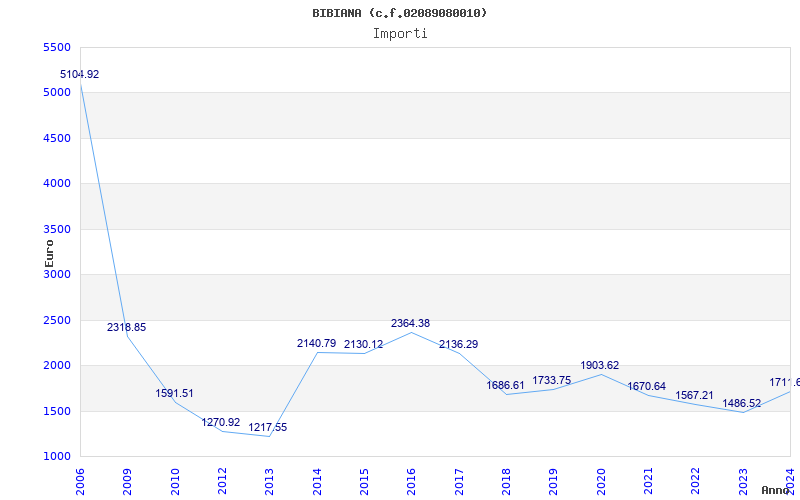Click the x-axis year 2010
The image size is (800, 500).
tap(175, 481)
